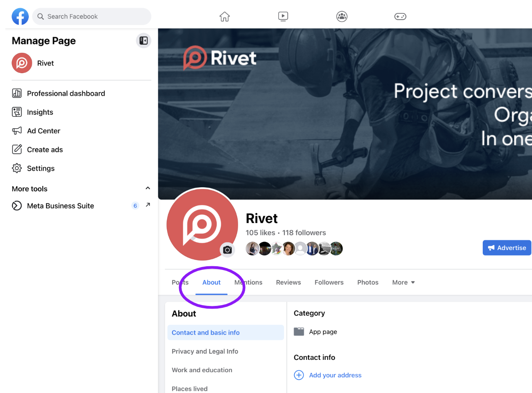Click the plus icon beside Add your address
The width and height of the screenshot is (532, 393).
[x=299, y=375]
